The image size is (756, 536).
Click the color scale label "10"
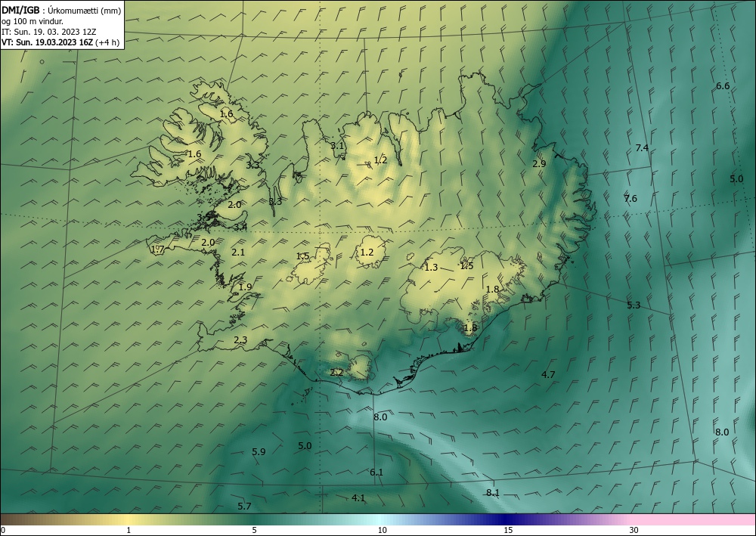pyautogui.click(x=382, y=531)
